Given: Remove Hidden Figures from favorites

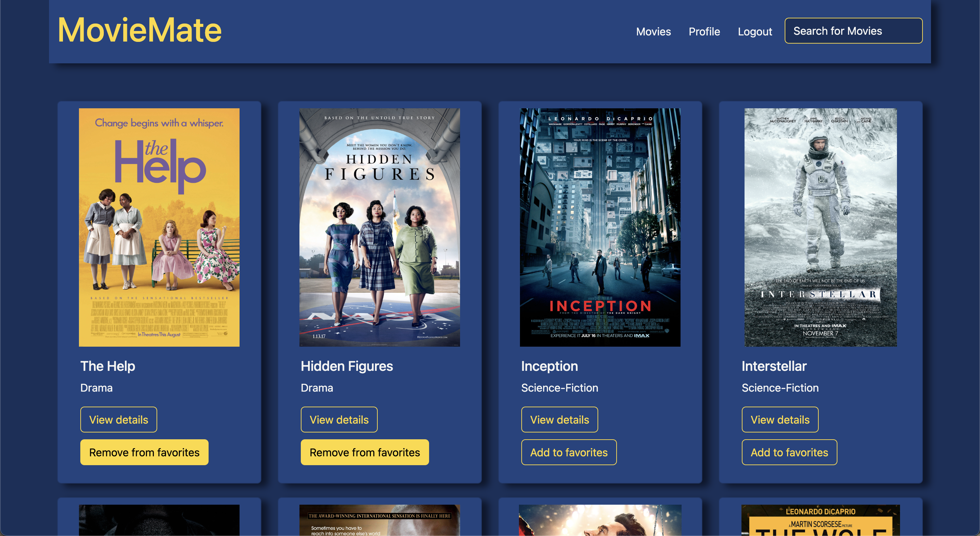Looking at the screenshot, I should coord(364,452).
